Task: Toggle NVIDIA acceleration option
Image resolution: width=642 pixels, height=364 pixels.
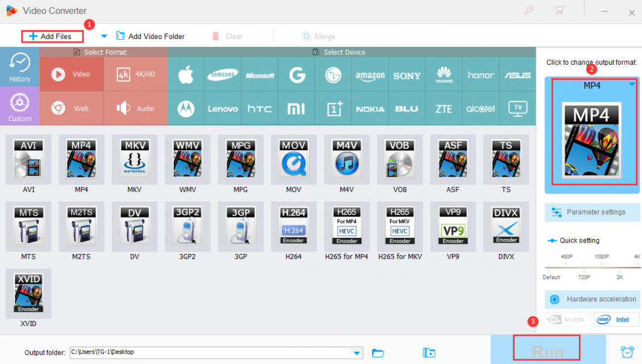Action: tap(567, 320)
